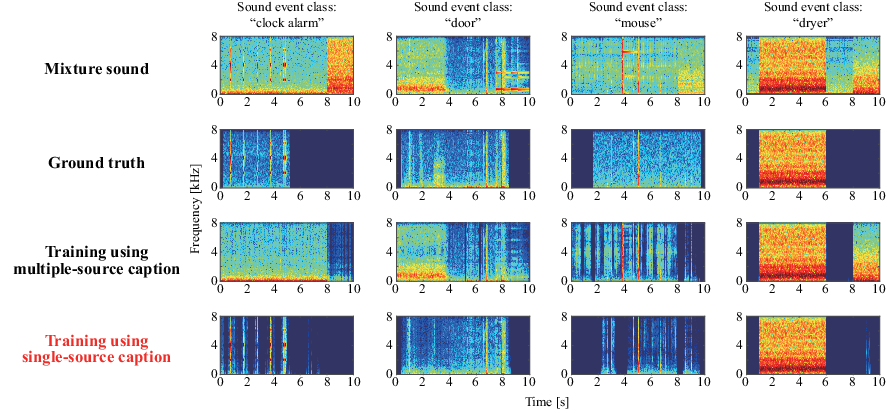Open the clock alarm mixture sound spectrogram
The width and height of the screenshot is (887, 413).
(287, 65)
